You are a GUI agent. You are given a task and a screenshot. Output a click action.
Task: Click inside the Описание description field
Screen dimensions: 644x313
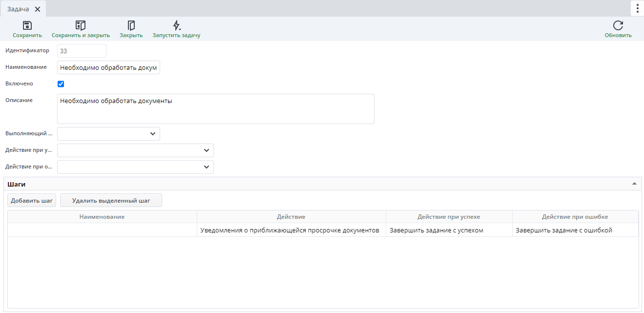click(x=215, y=108)
